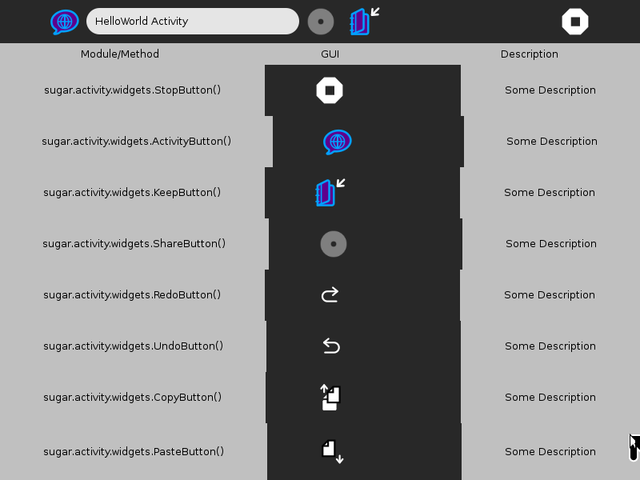The width and height of the screenshot is (640, 480).
Task: Click the ShareButton gray circle in the GUI column
Action: pyautogui.click(x=333, y=244)
